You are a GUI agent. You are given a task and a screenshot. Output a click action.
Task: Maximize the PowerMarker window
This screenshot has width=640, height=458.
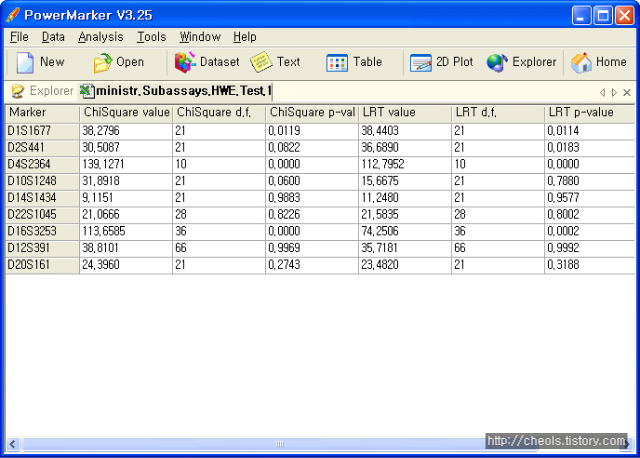pos(603,16)
